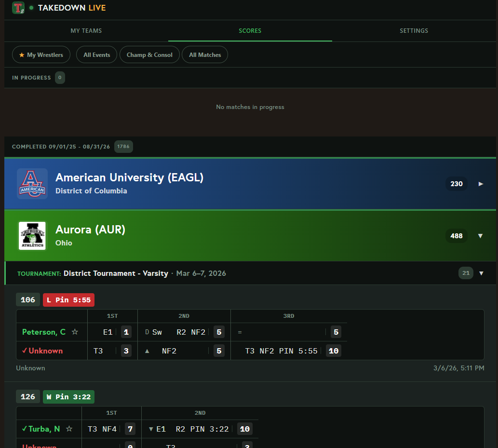Click the D Sw entry in Peterson's 2nd period
This screenshot has width=498, height=448.
pos(153,332)
